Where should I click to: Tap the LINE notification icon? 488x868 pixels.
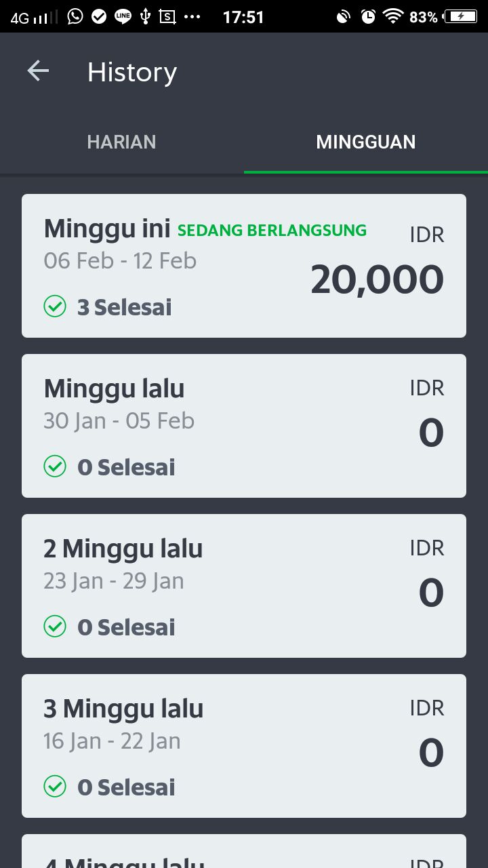point(123,16)
